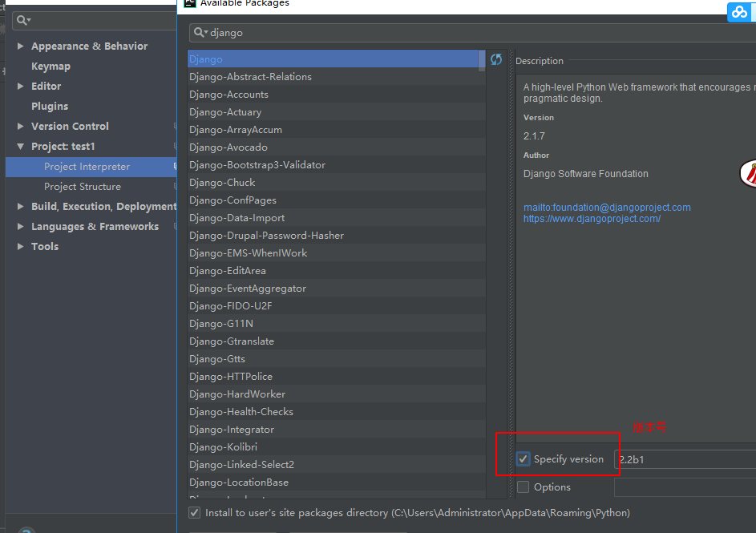Select Django-Gtranslate package

tap(337, 341)
